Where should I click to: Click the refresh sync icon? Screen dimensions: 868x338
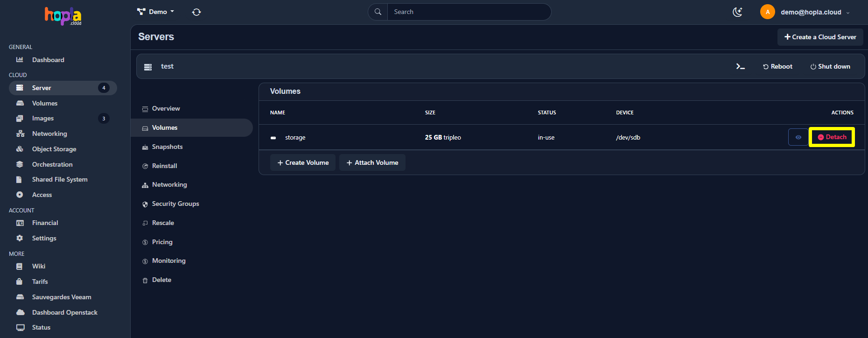pyautogui.click(x=196, y=12)
